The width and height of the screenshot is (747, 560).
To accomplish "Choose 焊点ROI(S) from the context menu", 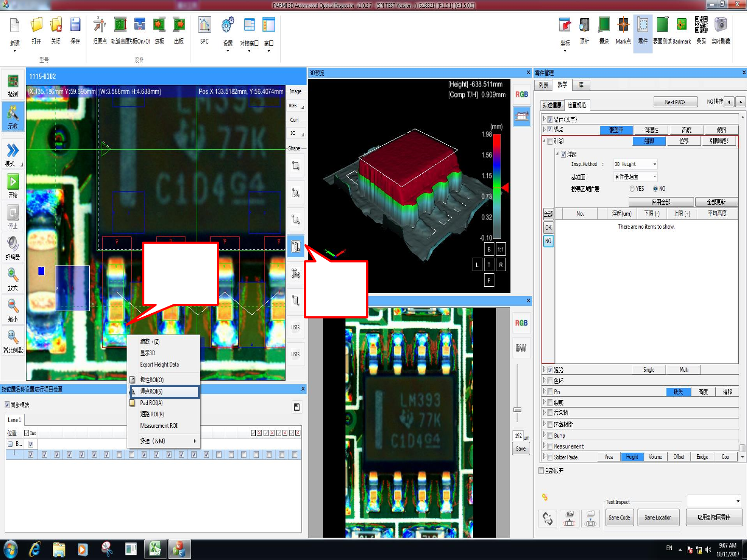I will pyautogui.click(x=151, y=391).
